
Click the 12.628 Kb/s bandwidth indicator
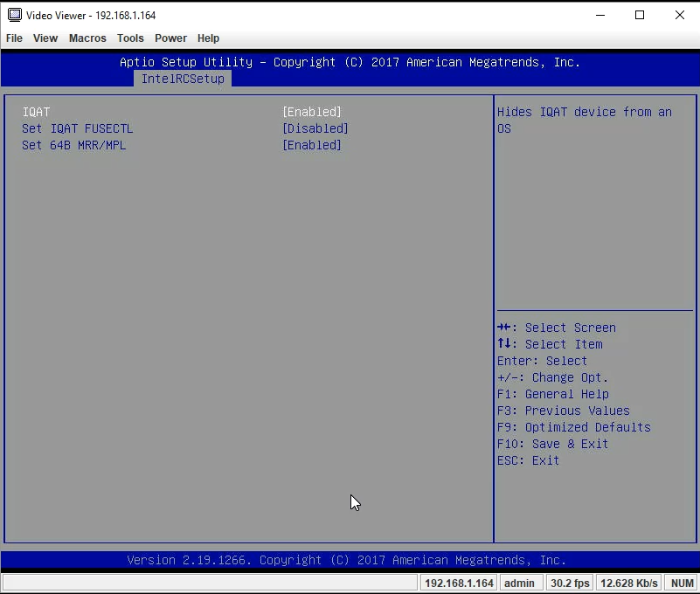pyautogui.click(x=628, y=583)
